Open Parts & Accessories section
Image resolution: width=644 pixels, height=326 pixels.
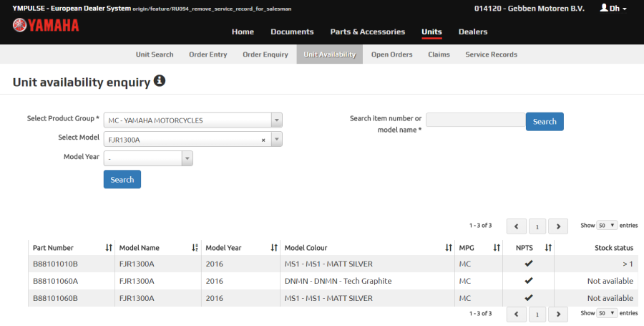368,32
